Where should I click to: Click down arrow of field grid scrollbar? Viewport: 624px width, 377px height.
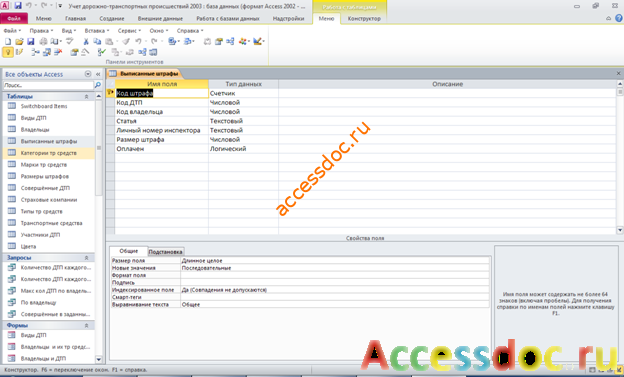tap(620, 230)
